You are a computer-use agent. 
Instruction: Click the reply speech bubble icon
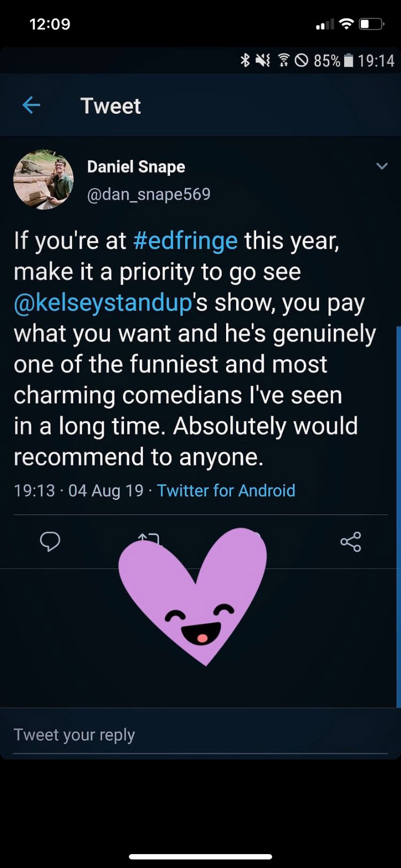tap(50, 542)
